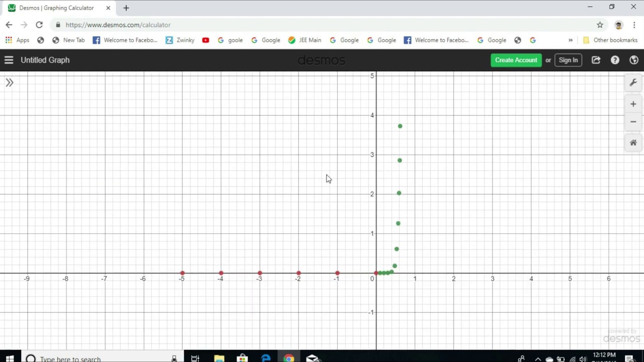The height and width of the screenshot is (362, 644).
Task: Rename the Untitled Graph title
Action: [45, 60]
